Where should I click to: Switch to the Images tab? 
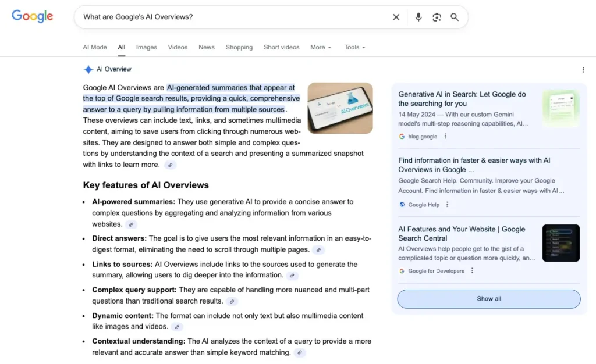146,47
